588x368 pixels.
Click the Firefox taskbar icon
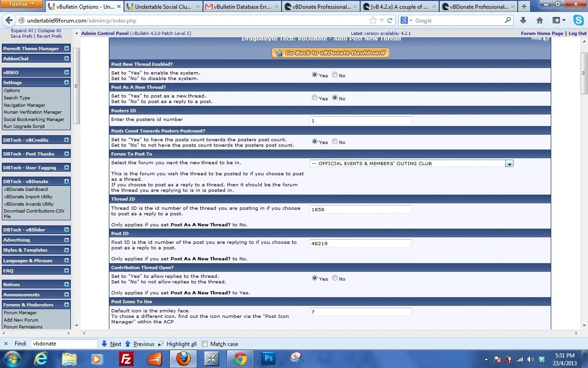pos(183,358)
